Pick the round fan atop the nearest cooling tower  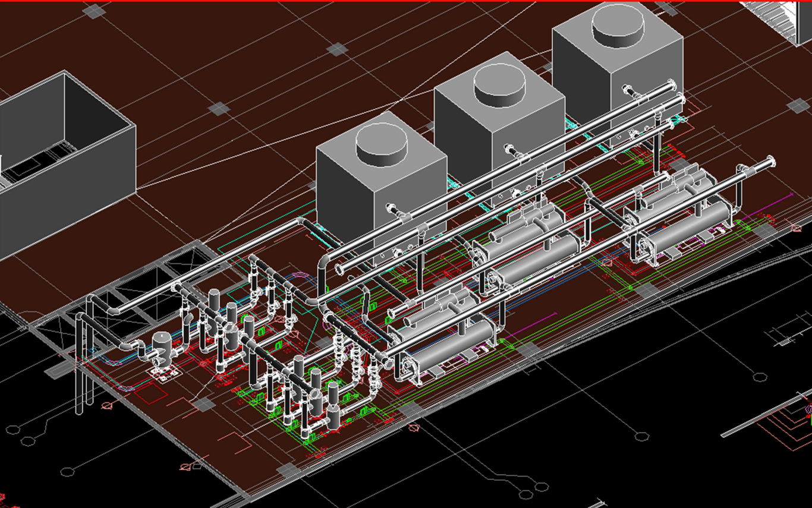tap(381, 145)
